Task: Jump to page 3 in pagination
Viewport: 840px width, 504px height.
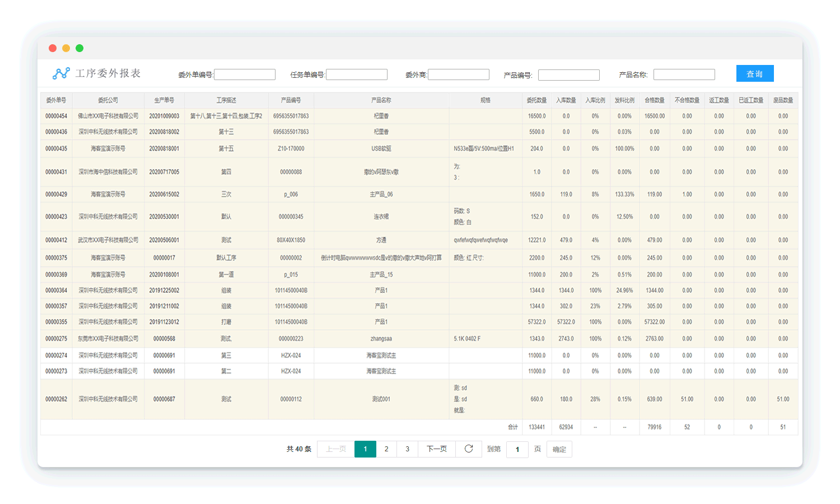Action: coord(408,449)
